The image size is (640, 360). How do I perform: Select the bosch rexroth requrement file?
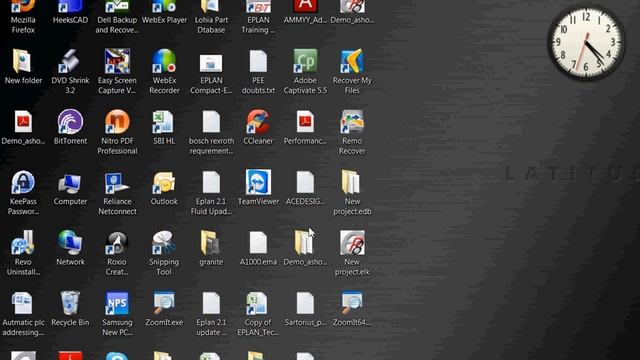coord(211,132)
